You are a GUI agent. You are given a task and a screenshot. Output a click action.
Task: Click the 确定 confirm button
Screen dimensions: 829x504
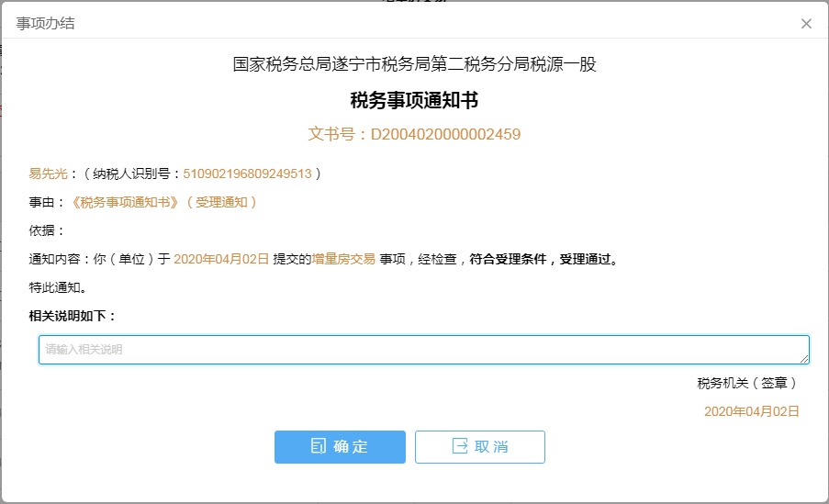pos(340,447)
